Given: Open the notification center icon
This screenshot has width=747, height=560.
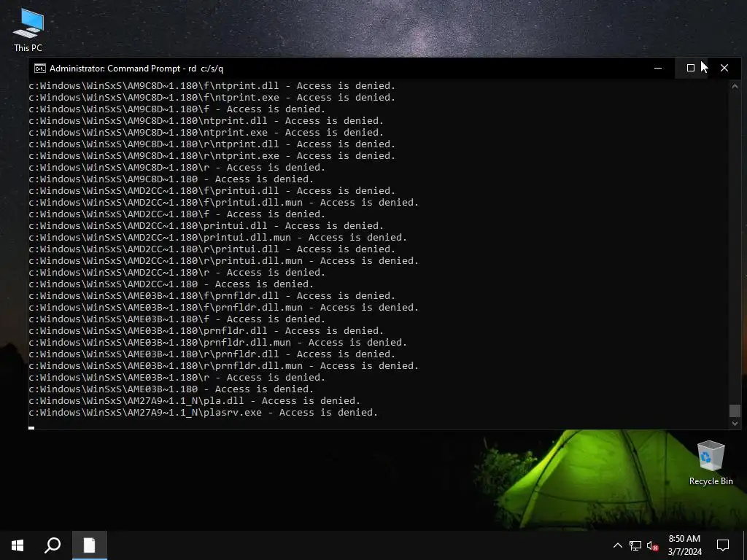Looking at the screenshot, I should [x=723, y=545].
